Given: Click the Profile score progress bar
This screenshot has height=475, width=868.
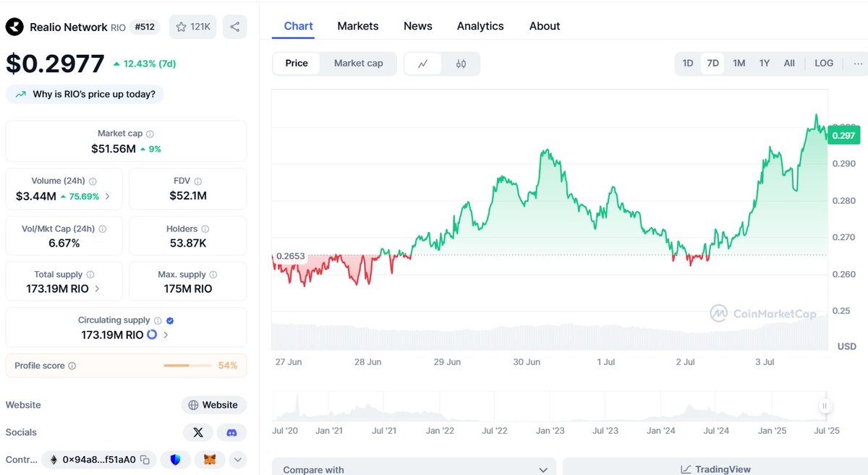Looking at the screenshot, I should [187, 366].
